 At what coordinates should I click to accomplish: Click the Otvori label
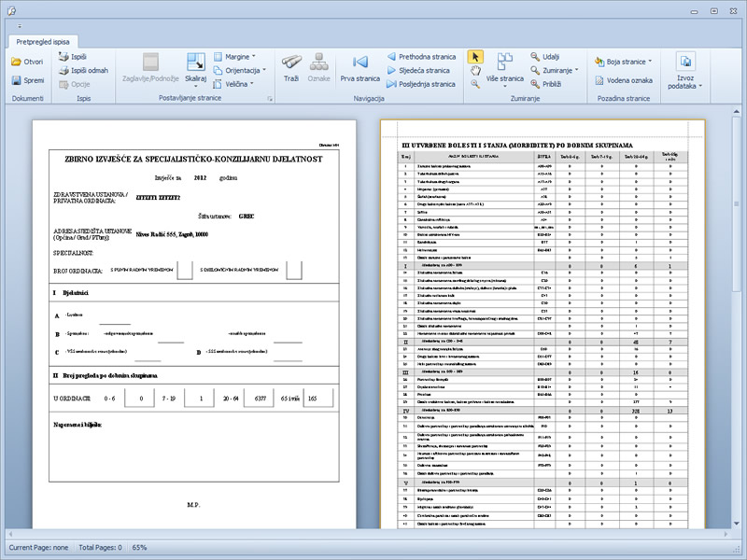[34, 62]
